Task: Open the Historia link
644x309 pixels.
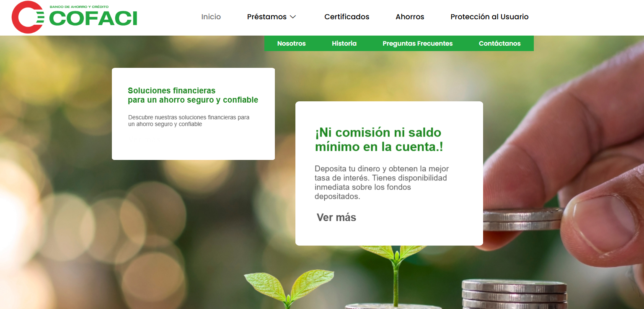Action: coord(344,44)
